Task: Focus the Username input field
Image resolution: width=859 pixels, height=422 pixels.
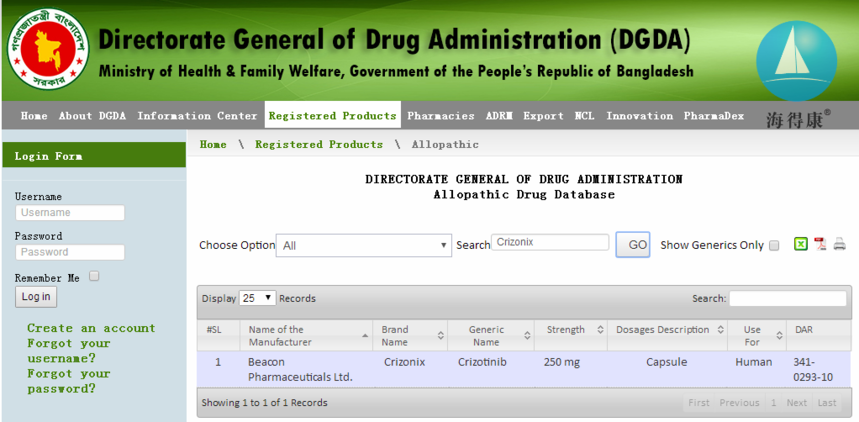Action: pos(70,213)
